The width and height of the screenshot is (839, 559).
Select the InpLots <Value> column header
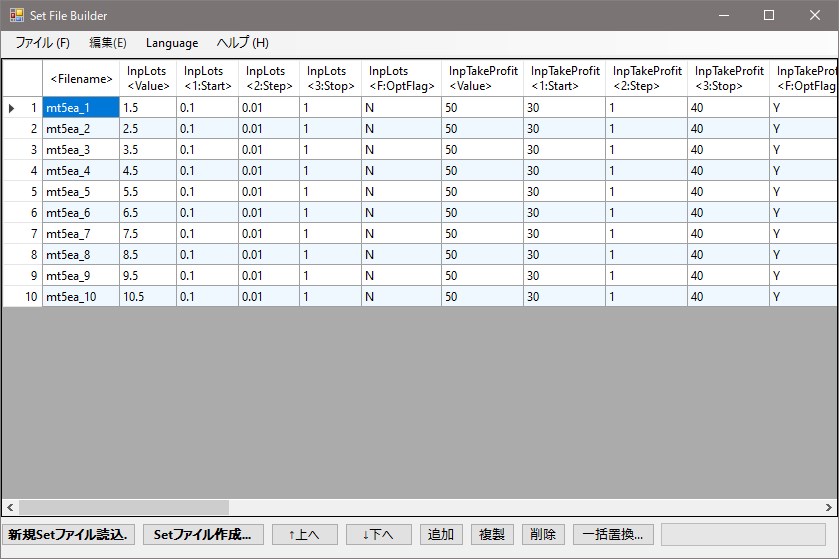(x=148, y=79)
